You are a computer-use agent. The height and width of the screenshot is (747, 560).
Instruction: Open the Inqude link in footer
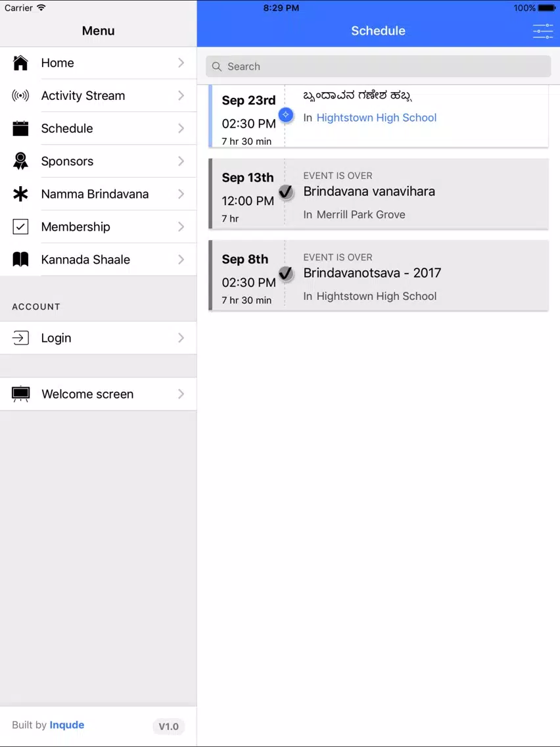tap(66, 725)
